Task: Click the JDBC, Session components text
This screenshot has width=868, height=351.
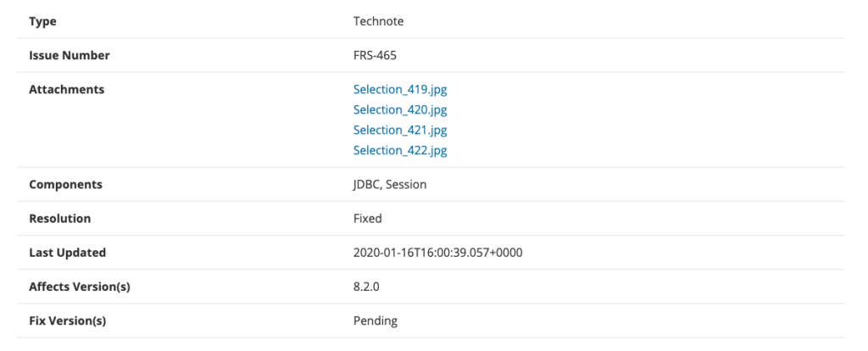Action: 390,184
